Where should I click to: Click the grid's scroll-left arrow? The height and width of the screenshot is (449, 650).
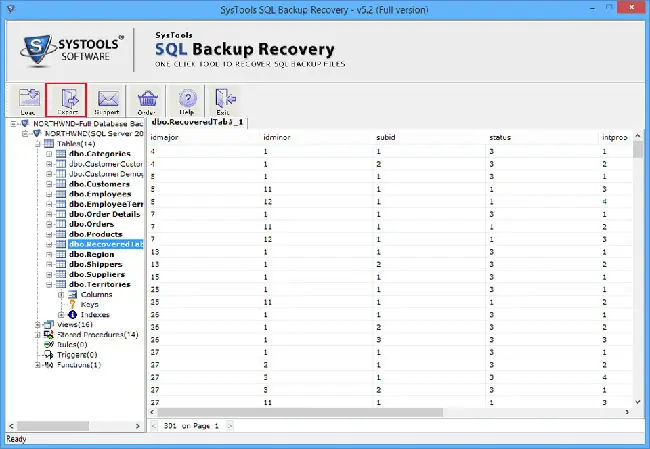152,412
